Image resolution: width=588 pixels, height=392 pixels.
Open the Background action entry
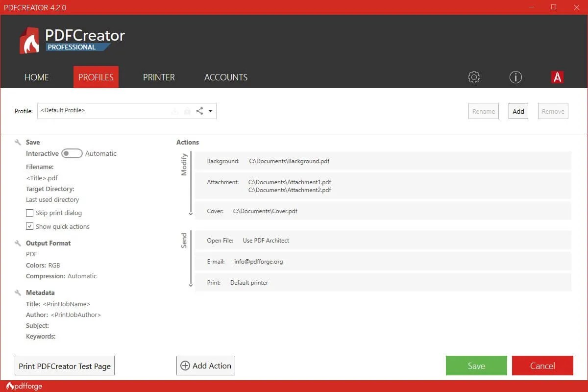click(289, 161)
